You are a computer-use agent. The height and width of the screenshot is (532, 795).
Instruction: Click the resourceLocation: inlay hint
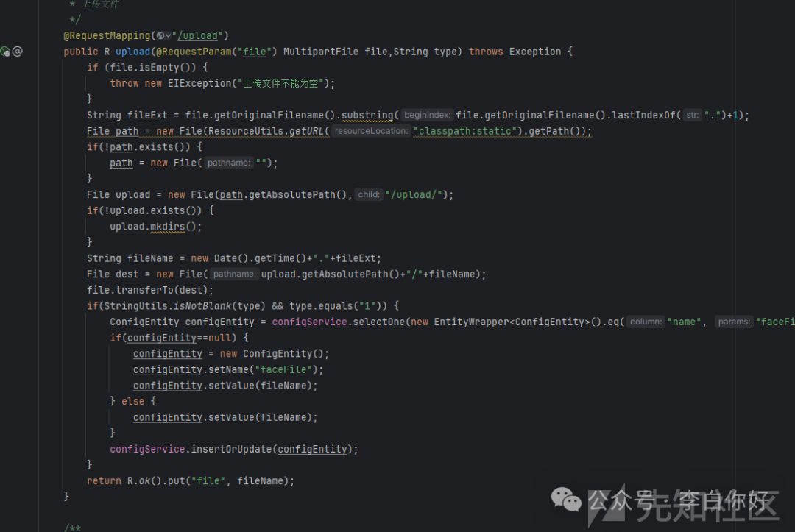pos(371,131)
